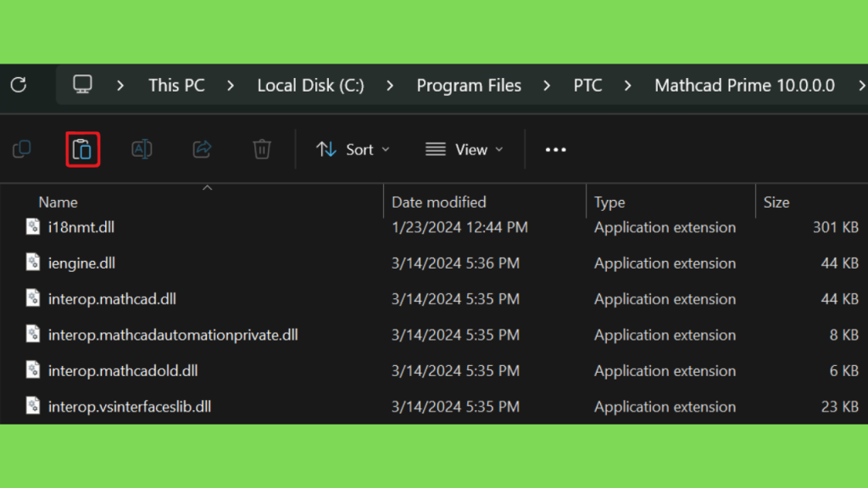Viewport: 868px width, 488px height.
Task: Sort by the Size column header
Action: click(776, 202)
